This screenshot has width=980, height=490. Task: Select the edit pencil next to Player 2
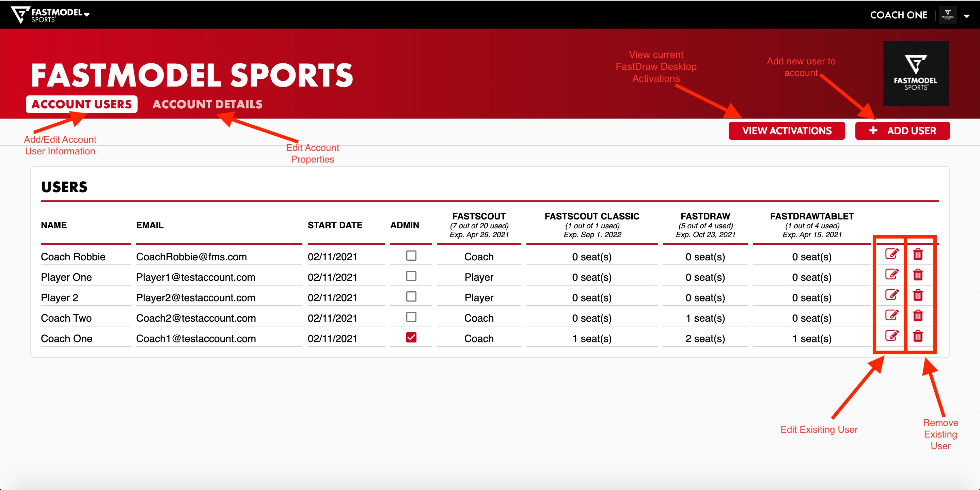point(891,295)
